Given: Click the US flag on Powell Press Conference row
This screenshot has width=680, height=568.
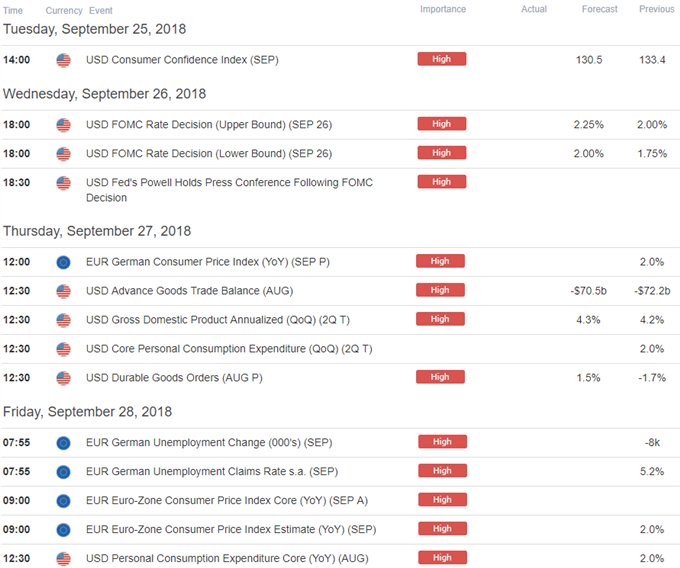Looking at the screenshot, I should click(63, 183).
